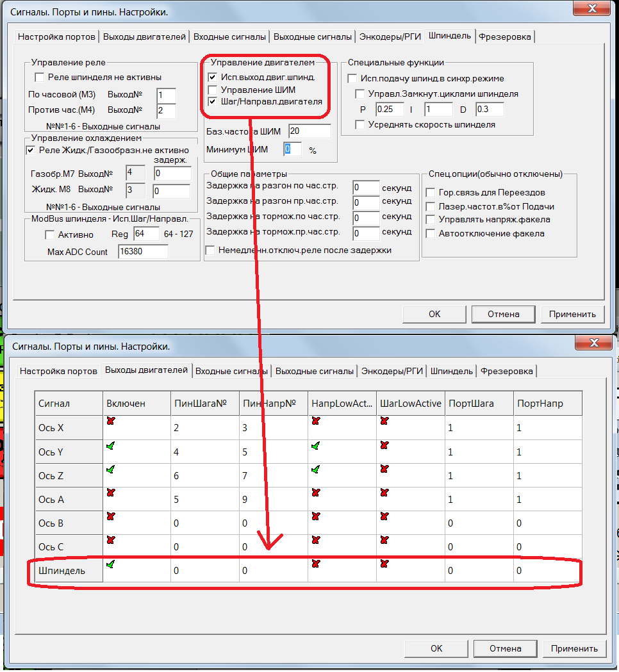Screen dimensions: 619x672
Task: Toggle НапрLowActive mark for Ось Y
Action: click(316, 446)
